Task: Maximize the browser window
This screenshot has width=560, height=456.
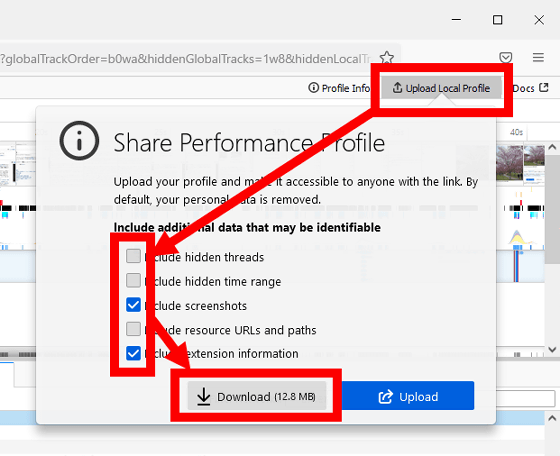Action: (x=498, y=20)
